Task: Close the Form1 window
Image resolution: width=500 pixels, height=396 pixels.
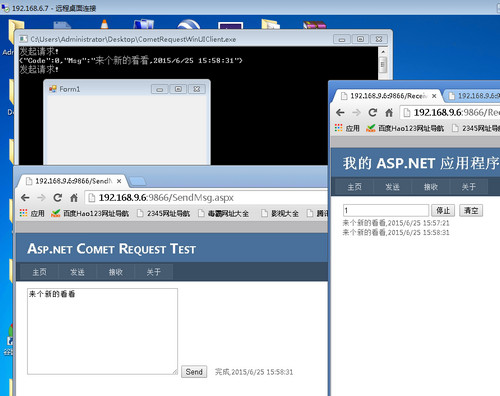Action: [x=197, y=89]
